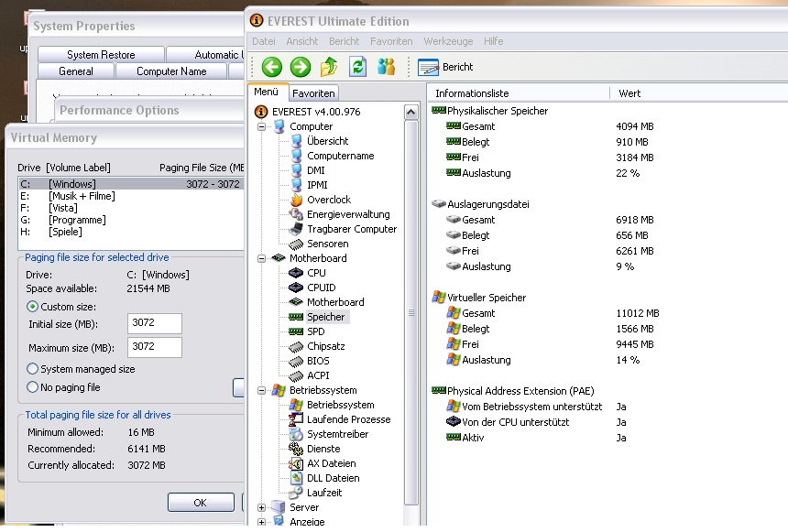
Task: Open the Werkzeuge menu
Action: [448, 41]
